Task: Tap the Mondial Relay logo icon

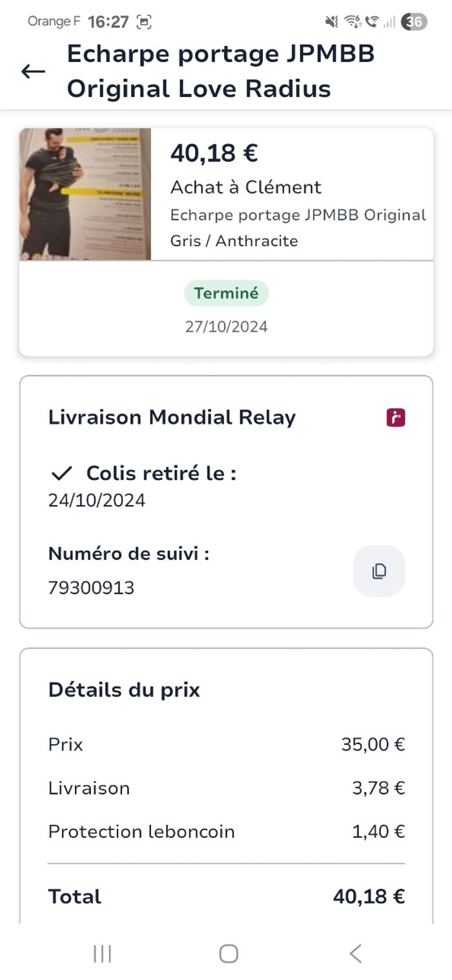Action: [x=396, y=417]
